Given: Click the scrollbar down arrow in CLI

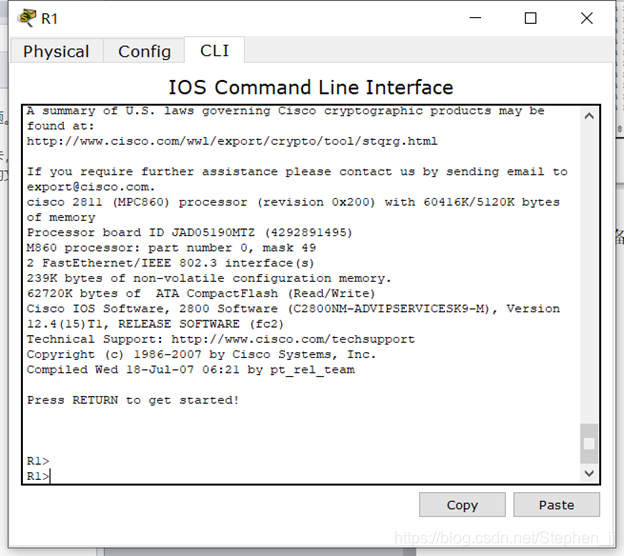Looking at the screenshot, I should pos(589,473).
